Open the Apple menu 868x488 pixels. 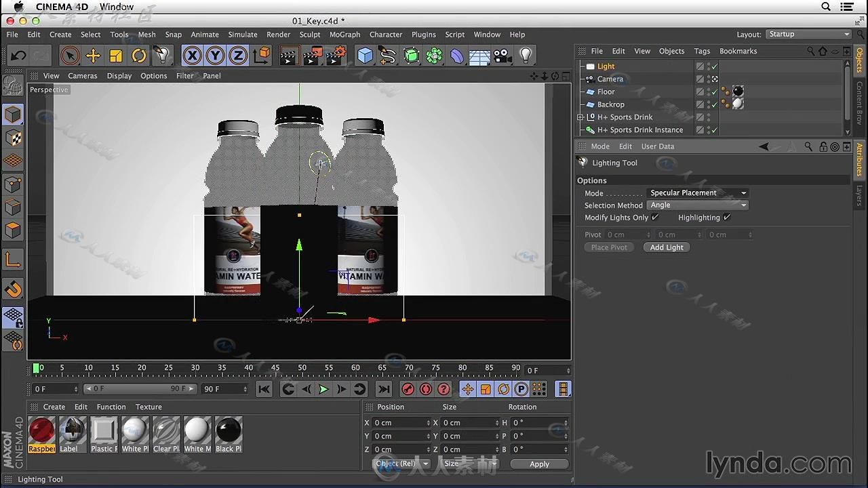[x=18, y=7]
